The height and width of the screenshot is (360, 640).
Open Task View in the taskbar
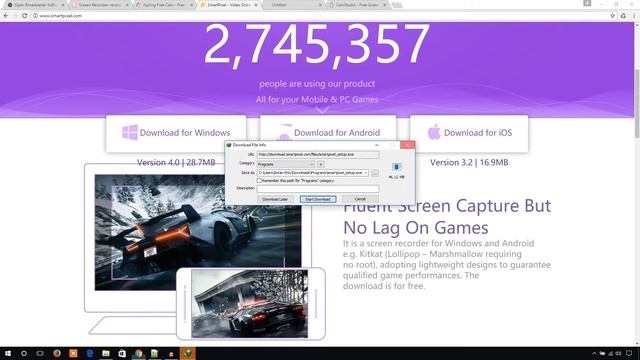[x=40, y=353]
